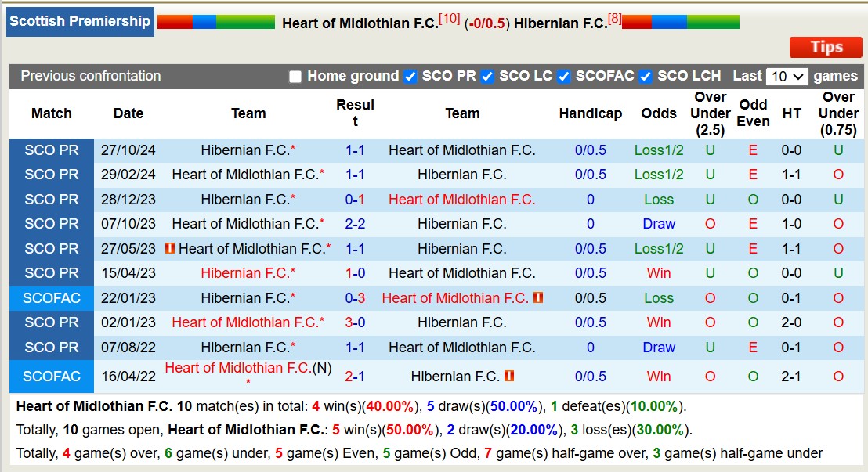This screenshot has height=472, width=868.
Task: Click the Loss1/2 odds entry on the 27/10/24 row
Action: [658, 150]
